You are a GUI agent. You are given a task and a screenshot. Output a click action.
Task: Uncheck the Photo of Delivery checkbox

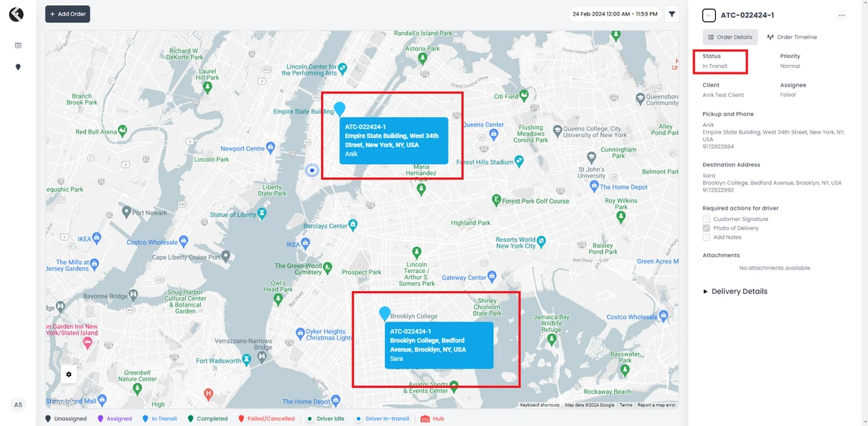coord(706,228)
